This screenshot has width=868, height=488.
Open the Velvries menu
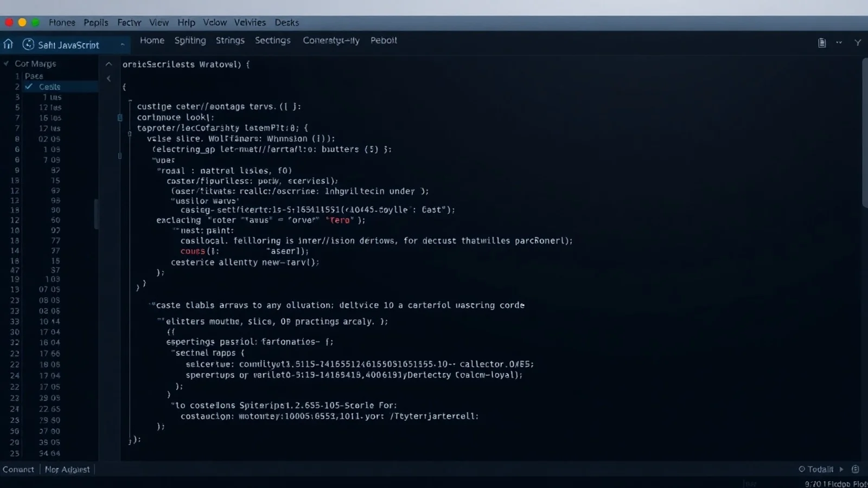click(x=250, y=22)
